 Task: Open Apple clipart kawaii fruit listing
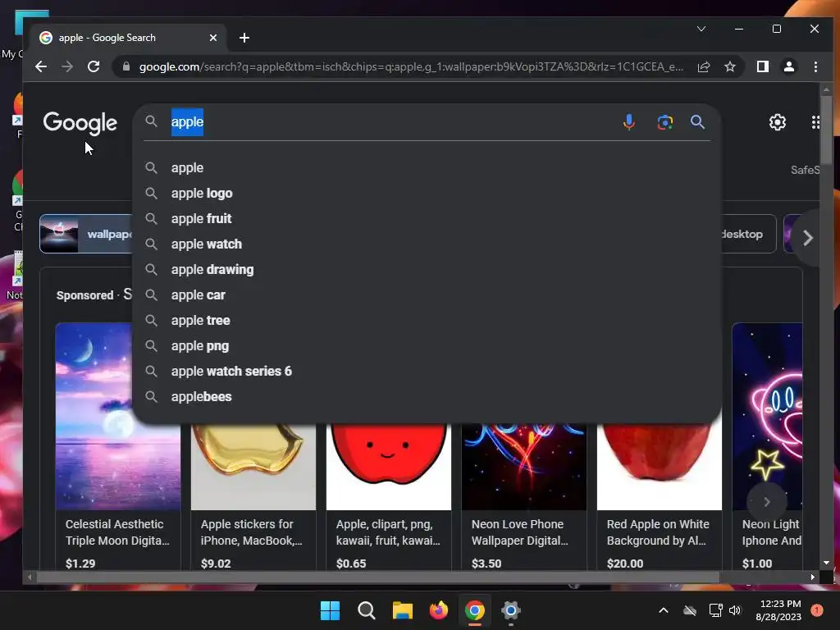coord(388,495)
